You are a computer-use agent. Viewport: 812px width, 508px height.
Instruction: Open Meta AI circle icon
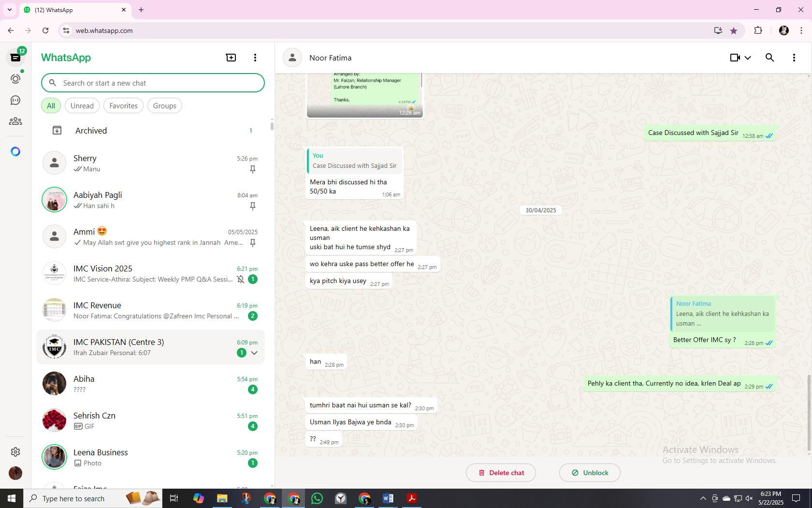pos(15,151)
